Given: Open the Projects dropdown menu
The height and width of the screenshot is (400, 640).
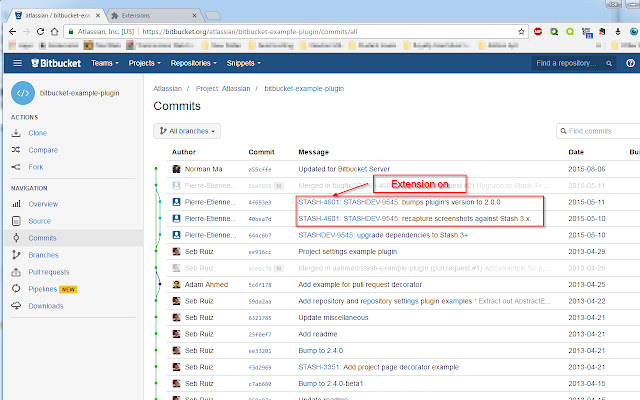Looking at the screenshot, I should click(x=144, y=63).
